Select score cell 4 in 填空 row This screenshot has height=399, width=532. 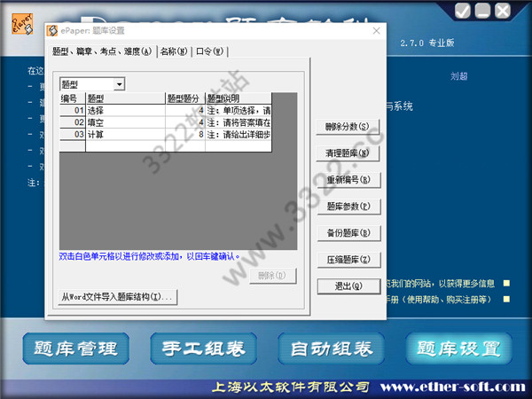tap(185, 122)
